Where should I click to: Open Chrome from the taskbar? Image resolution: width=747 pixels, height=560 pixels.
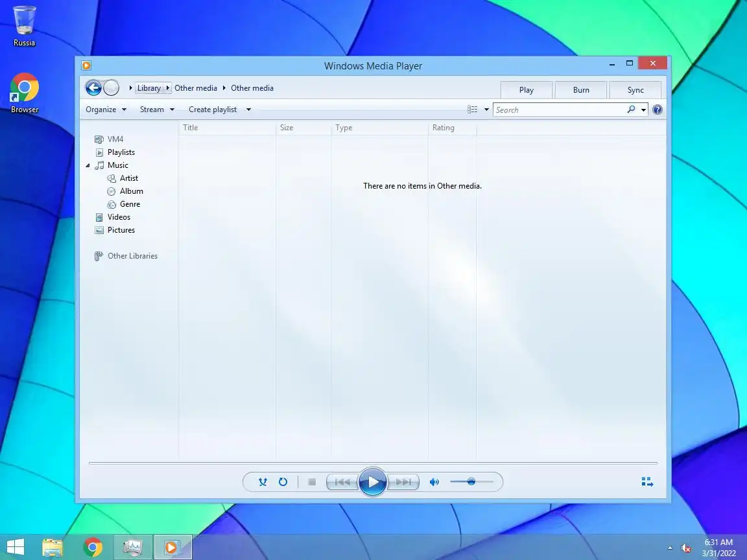pyautogui.click(x=93, y=547)
